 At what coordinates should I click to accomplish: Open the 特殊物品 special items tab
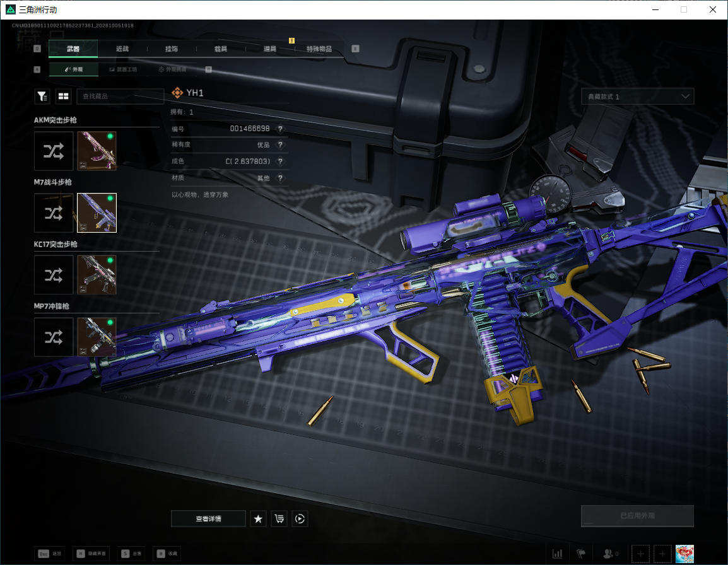click(319, 49)
